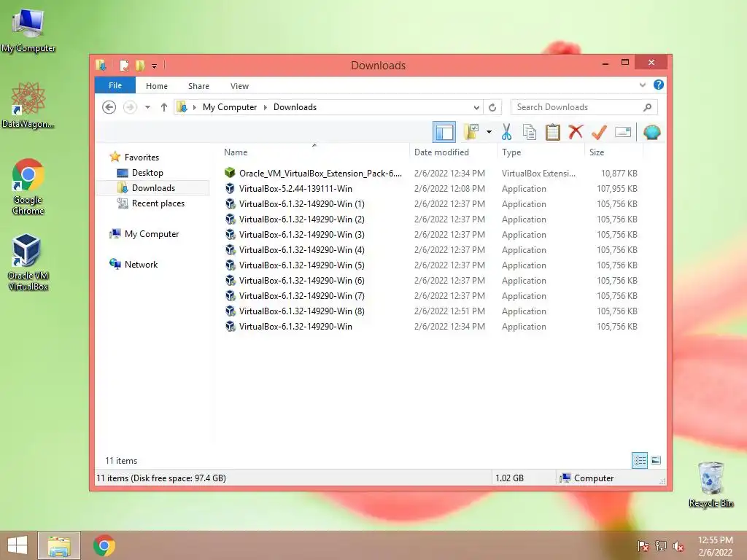Image resolution: width=747 pixels, height=560 pixels.
Task: Open recent locations dropdown arrow
Action: [x=147, y=107]
